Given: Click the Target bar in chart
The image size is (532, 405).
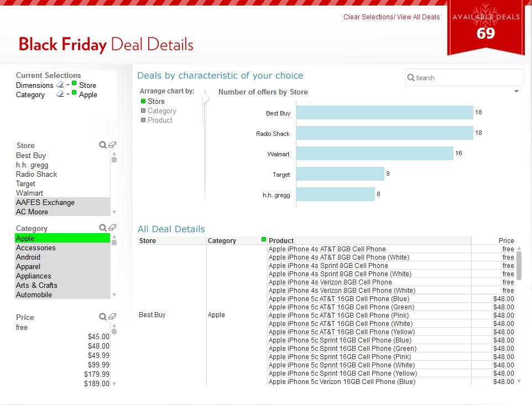Looking at the screenshot, I should 340,174.
